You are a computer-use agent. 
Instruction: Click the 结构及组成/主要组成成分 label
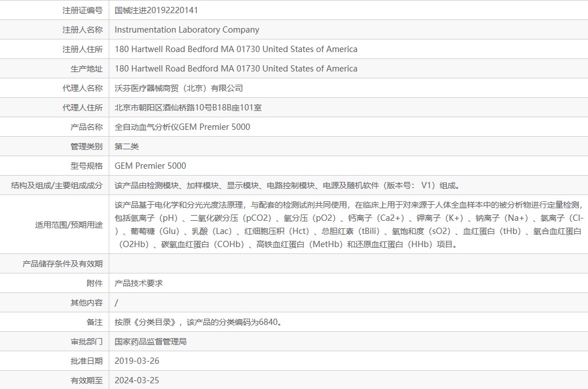click(x=57, y=186)
